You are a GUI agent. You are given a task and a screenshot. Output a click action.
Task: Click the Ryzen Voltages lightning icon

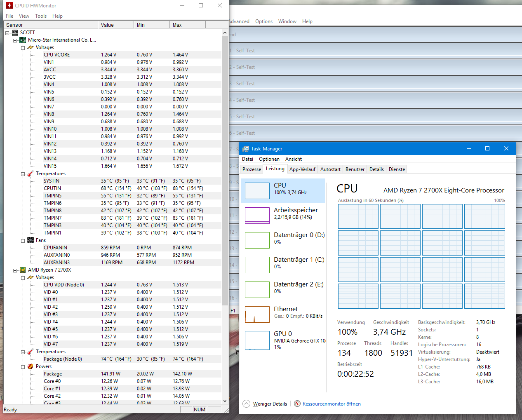click(31, 277)
